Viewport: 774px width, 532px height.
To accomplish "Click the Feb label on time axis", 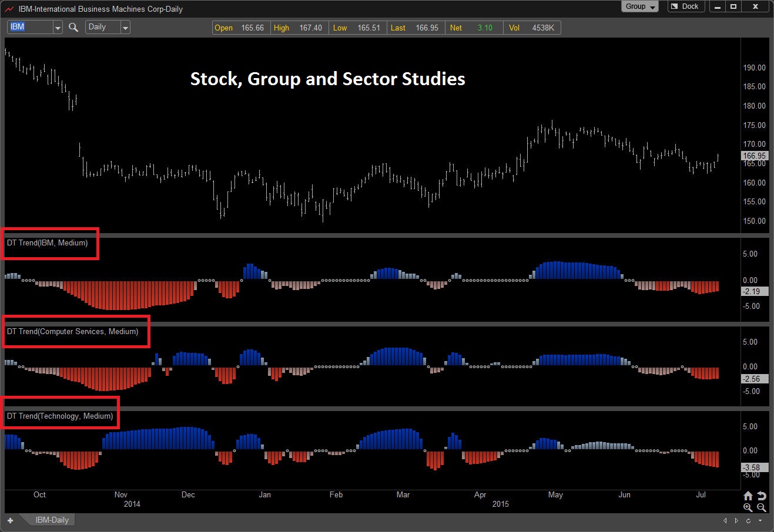I will click(x=336, y=494).
